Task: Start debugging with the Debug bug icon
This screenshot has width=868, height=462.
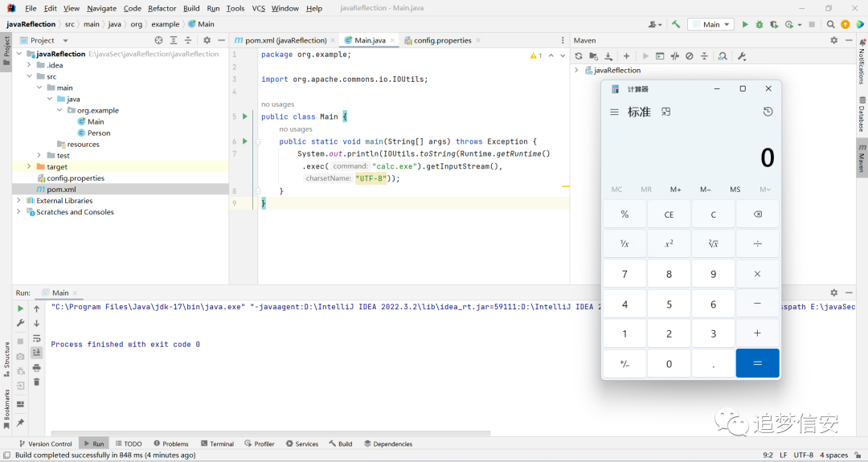Action: pos(759,24)
